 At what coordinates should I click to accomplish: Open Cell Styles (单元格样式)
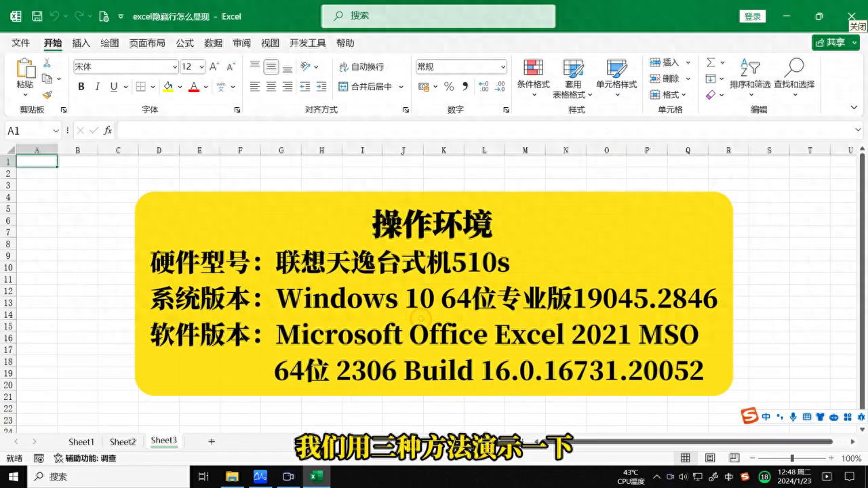pos(616,79)
